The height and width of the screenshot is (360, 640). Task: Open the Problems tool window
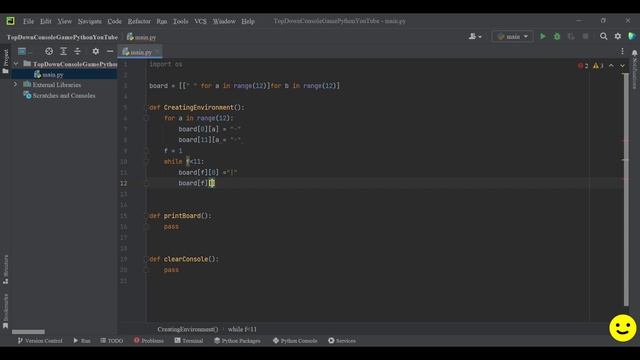coord(149,340)
